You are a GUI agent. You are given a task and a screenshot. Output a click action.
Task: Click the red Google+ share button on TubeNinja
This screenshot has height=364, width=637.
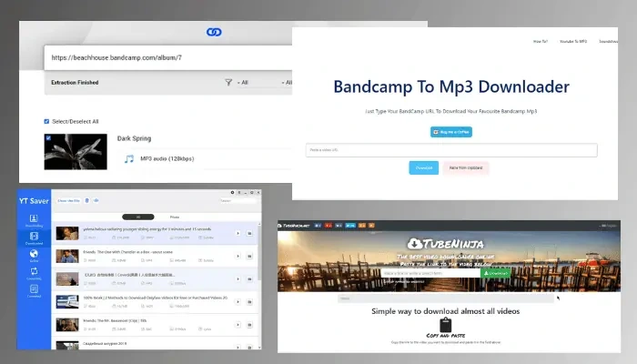329,226
